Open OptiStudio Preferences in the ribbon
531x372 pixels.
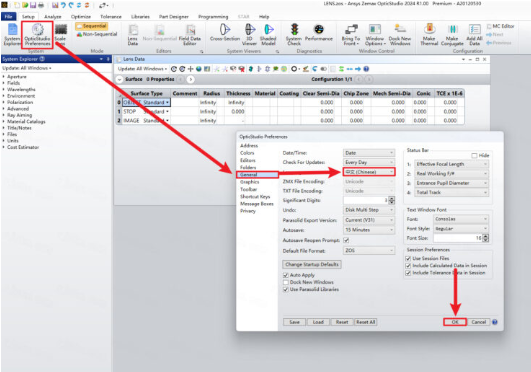[37, 35]
